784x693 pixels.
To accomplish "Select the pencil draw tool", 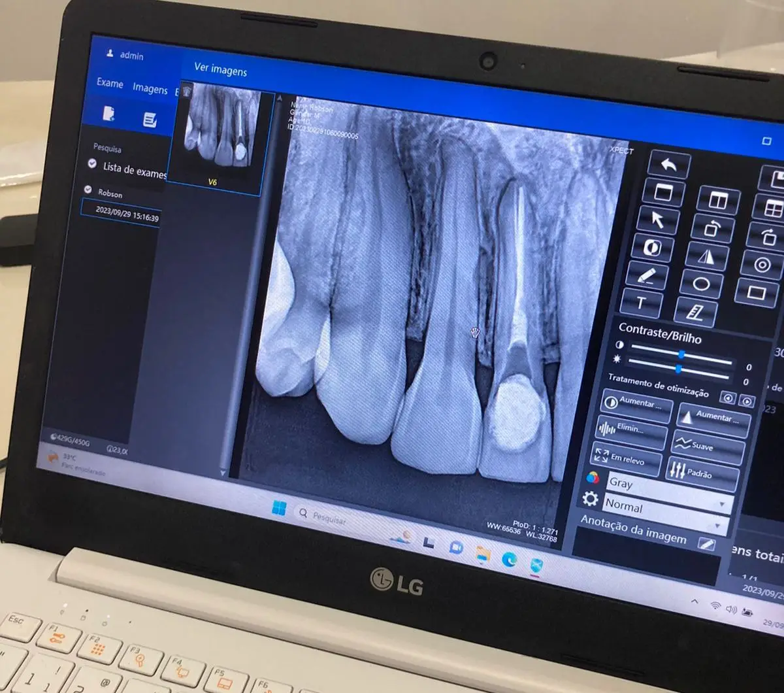I will tap(647, 276).
